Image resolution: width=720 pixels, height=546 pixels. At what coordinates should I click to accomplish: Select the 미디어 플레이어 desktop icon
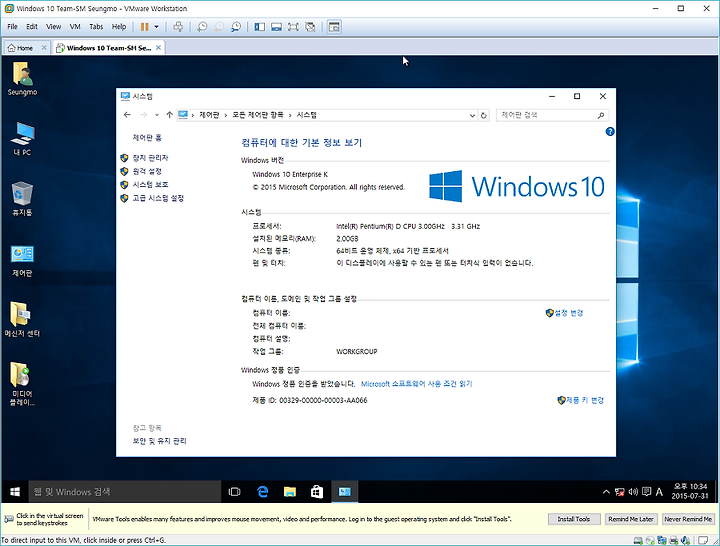tap(22, 384)
